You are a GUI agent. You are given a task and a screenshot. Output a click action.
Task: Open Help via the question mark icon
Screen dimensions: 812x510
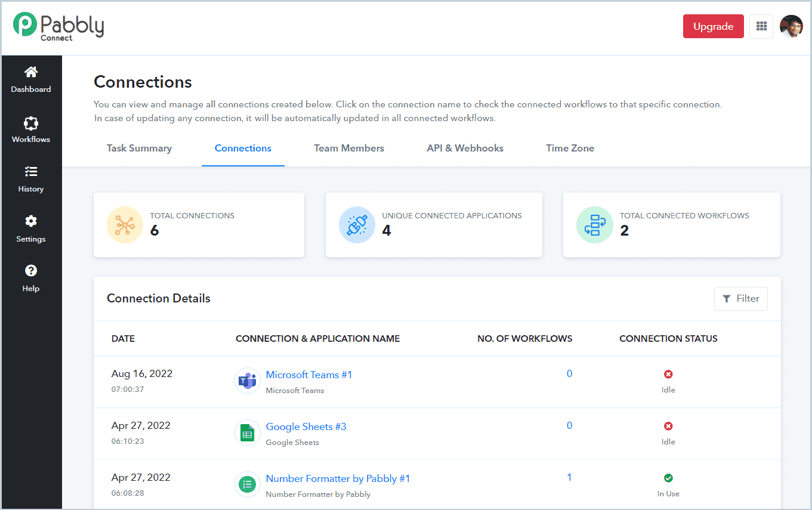(31, 271)
